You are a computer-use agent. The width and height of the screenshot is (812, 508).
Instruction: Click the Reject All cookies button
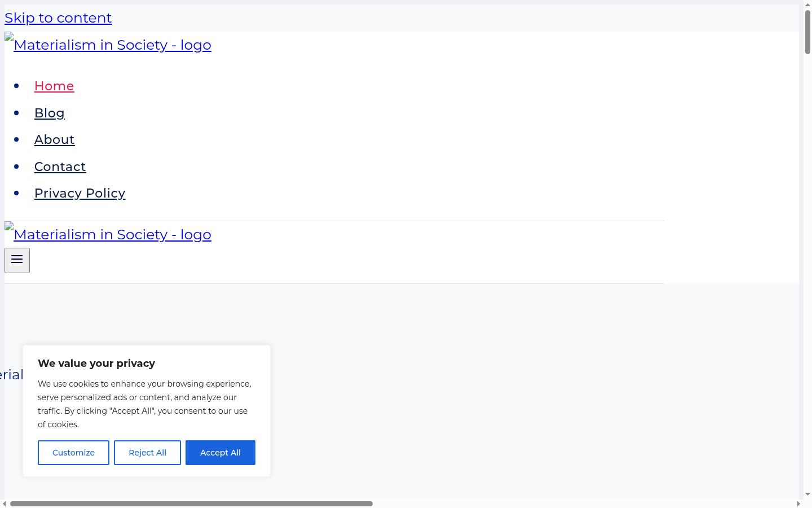pyautogui.click(x=147, y=453)
